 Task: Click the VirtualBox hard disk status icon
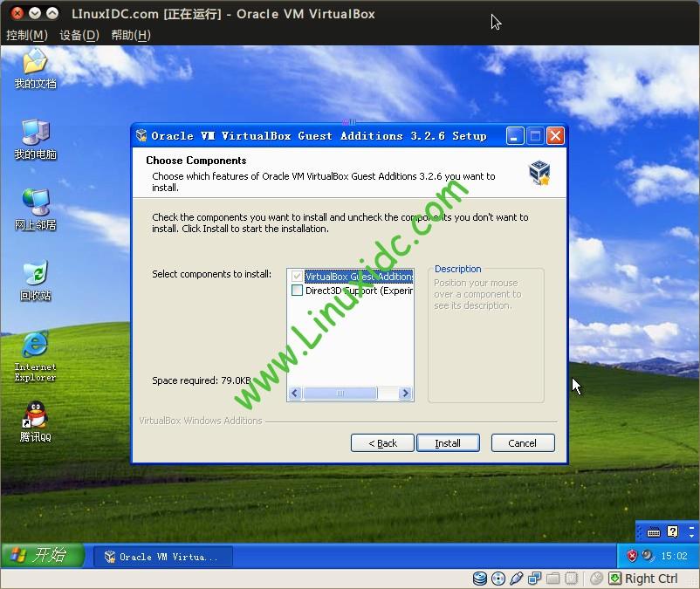[480, 579]
